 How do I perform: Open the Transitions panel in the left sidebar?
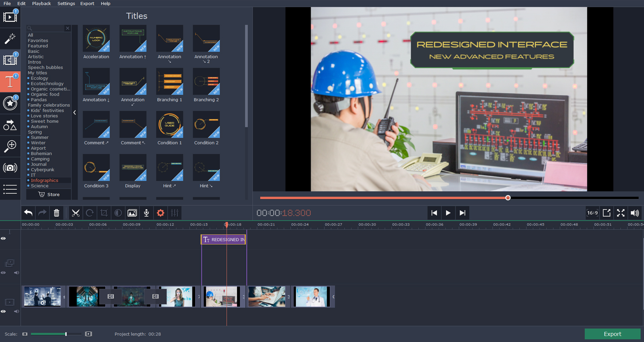[10, 60]
